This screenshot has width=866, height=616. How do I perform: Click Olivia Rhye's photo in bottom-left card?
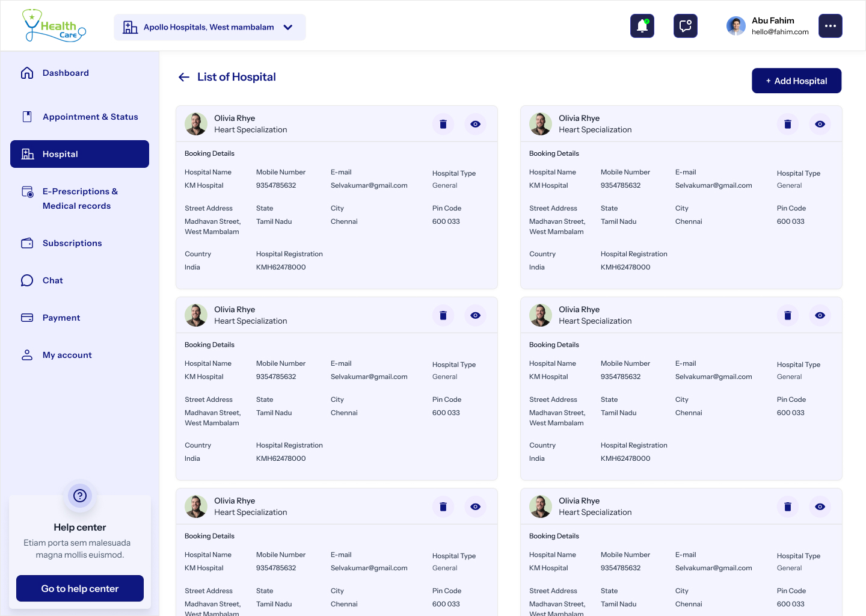[x=196, y=507]
